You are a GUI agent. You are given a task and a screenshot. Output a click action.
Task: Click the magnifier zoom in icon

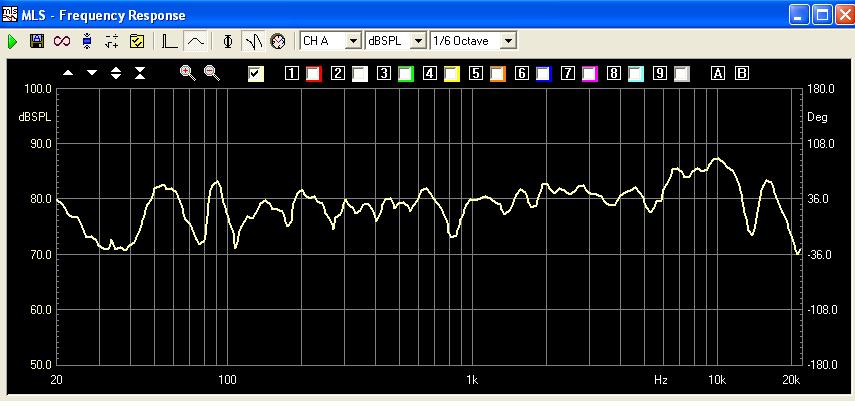tap(187, 72)
